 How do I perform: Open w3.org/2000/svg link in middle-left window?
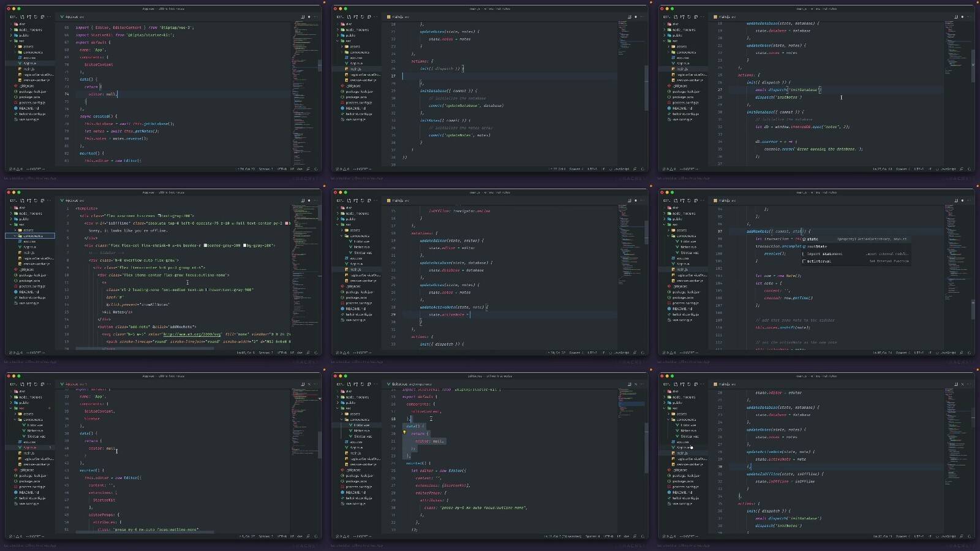point(192,334)
